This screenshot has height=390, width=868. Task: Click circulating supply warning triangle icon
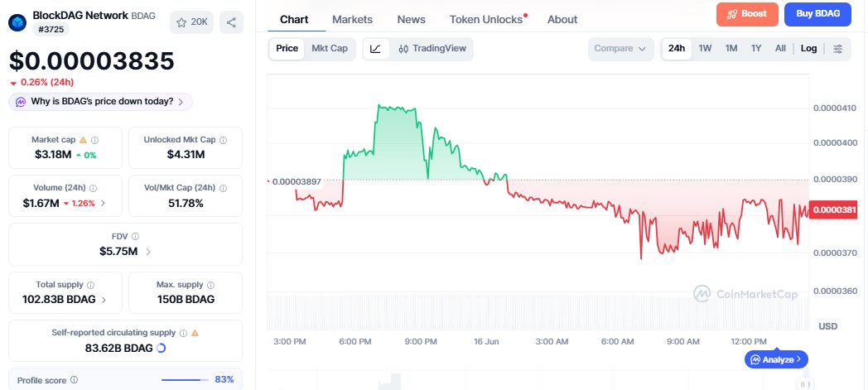coord(195,333)
